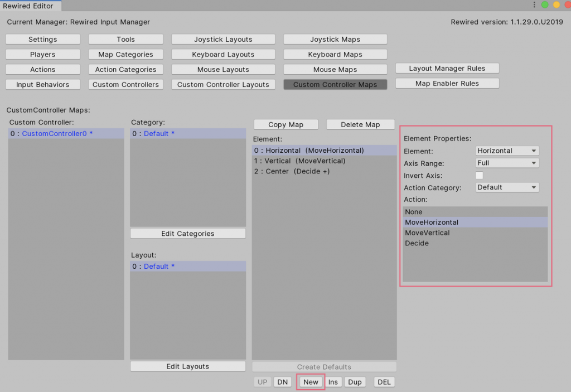Add a New element mapping
This screenshot has height=392, width=571.
coord(311,382)
